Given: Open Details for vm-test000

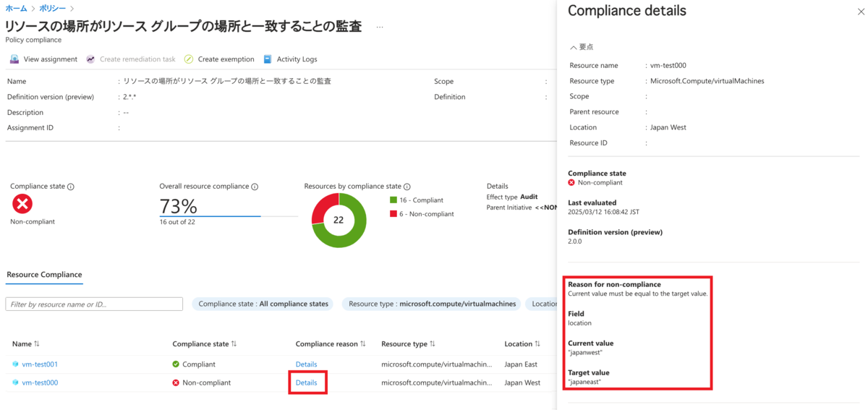Looking at the screenshot, I should pos(306,383).
